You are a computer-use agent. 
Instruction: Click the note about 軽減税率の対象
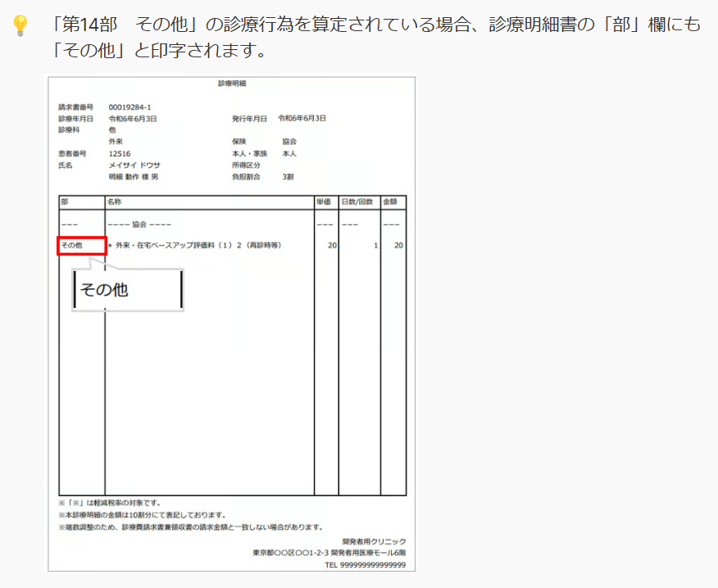coord(111,503)
